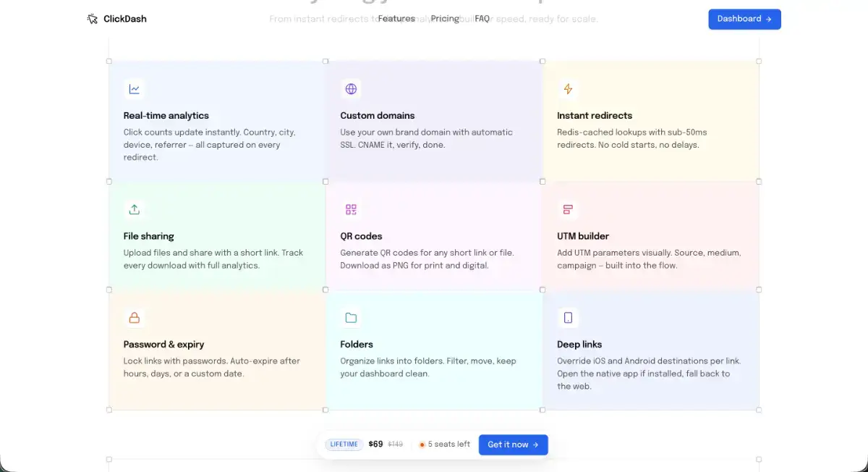Screen dimensions: 868x472
Task: Open the Dashboard button
Action: pyautogui.click(x=744, y=19)
